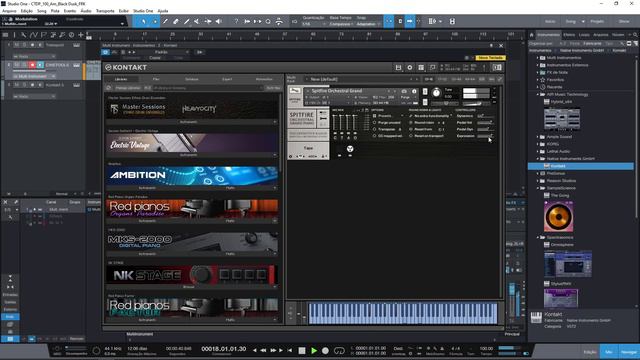Viewport: 640px width, 360px height.
Task: Toggle Transpose option in Spitfire
Action: click(x=375, y=129)
